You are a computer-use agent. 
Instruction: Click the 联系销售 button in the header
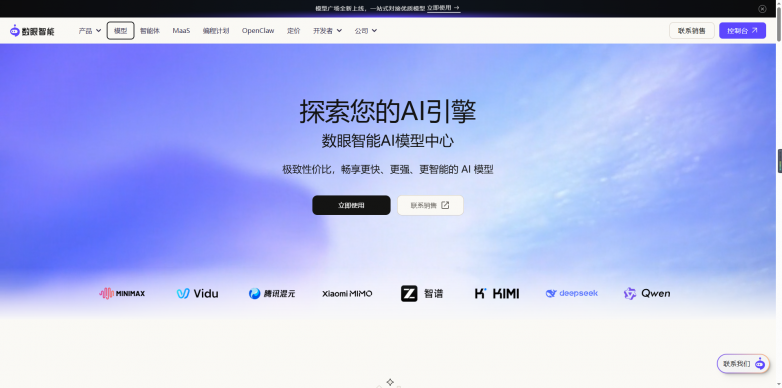(x=692, y=31)
